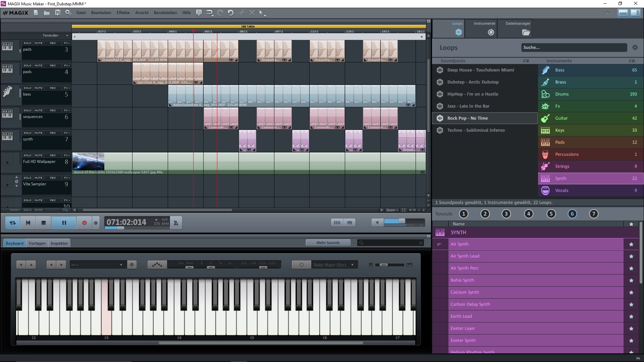
Task: Switch to Vorlagen tab in bottom panel
Action: coord(37,243)
